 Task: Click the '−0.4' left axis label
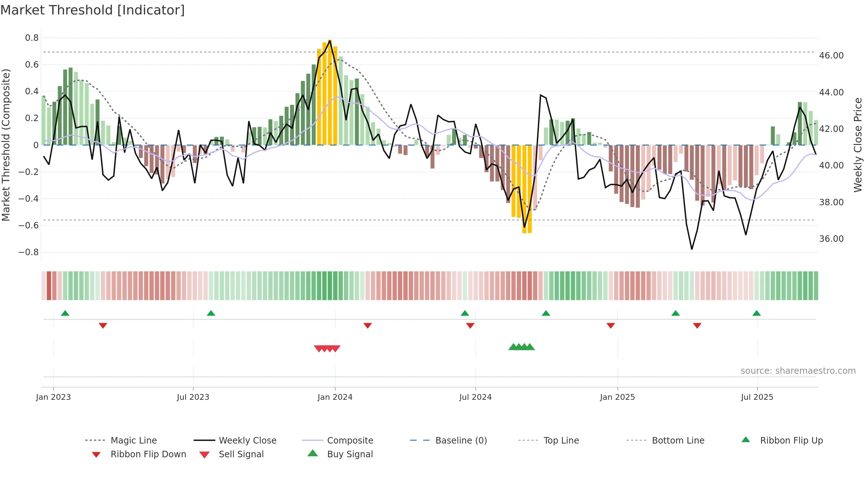click(28, 199)
